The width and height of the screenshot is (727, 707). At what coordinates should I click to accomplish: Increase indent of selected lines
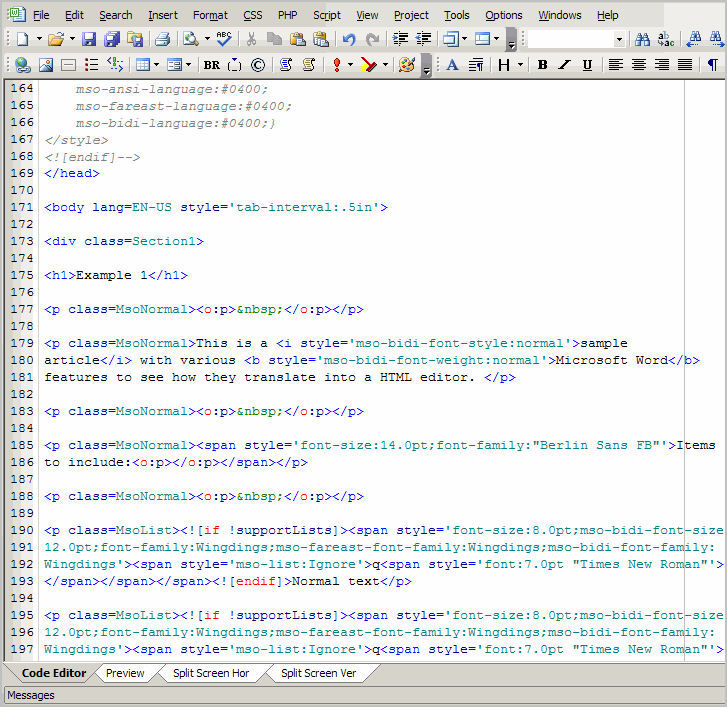pyautogui.click(x=400, y=39)
